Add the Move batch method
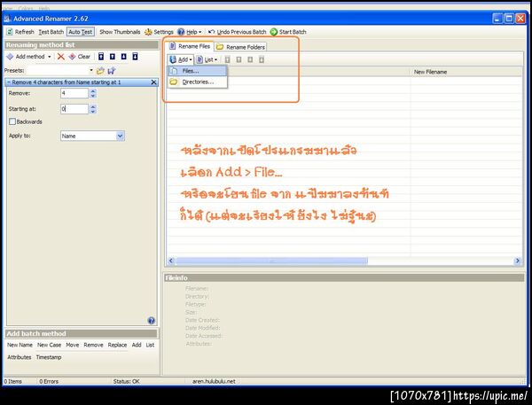 [x=73, y=345]
